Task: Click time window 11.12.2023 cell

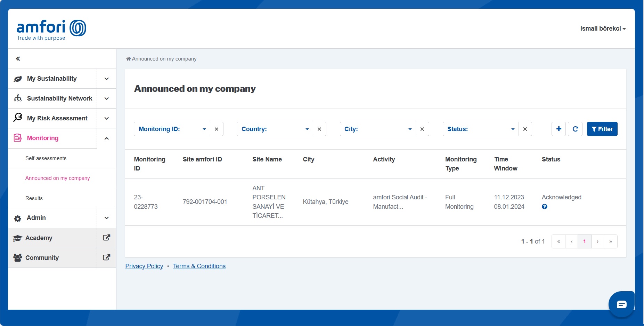Action: 509,202
